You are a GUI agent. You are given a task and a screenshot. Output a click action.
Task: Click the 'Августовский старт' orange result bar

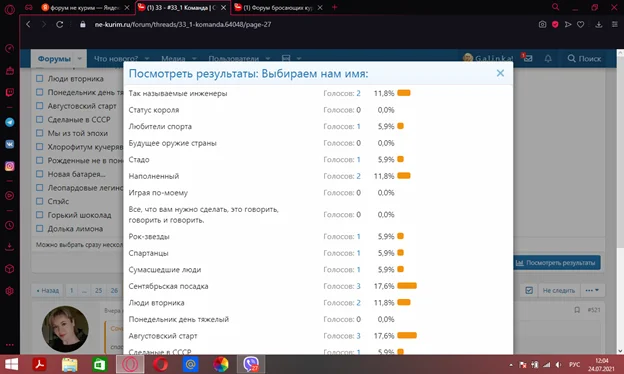click(407, 335)
